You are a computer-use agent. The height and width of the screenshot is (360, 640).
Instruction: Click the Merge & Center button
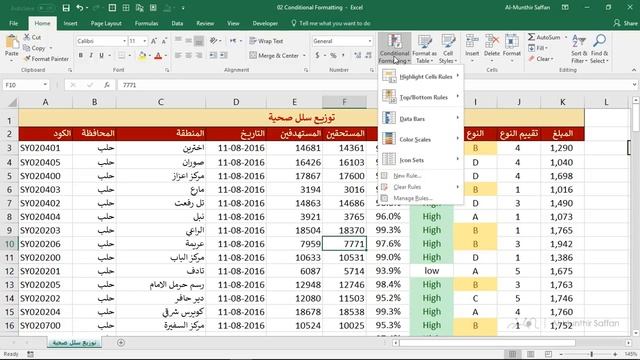point(274,56)
